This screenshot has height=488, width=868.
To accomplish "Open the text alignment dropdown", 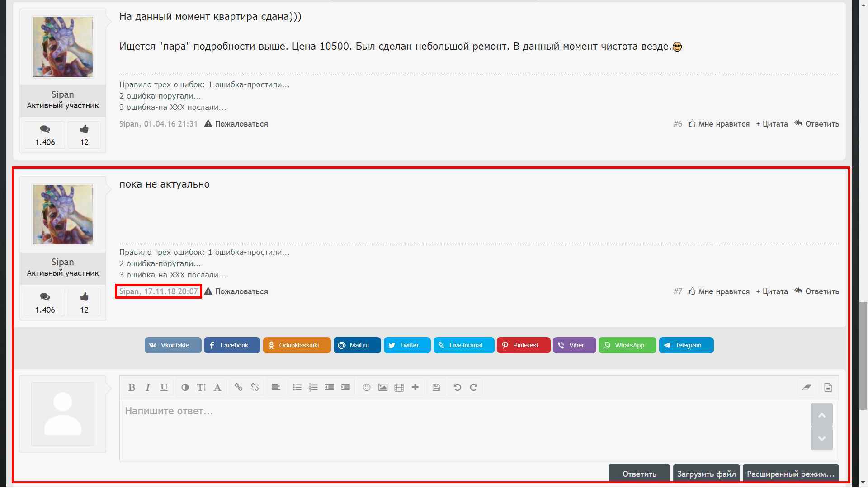I will [275, 387].
